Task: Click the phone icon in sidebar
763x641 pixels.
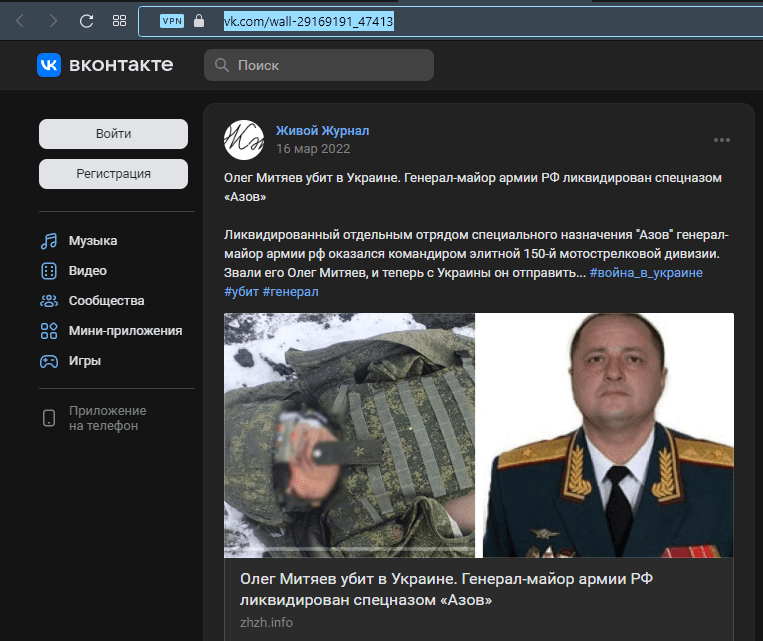Action: (x=49, y=418)
